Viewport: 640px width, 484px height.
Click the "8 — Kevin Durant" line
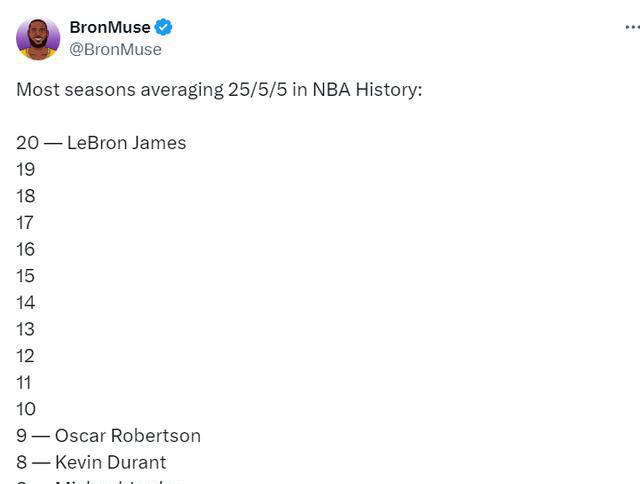(91, 462)
